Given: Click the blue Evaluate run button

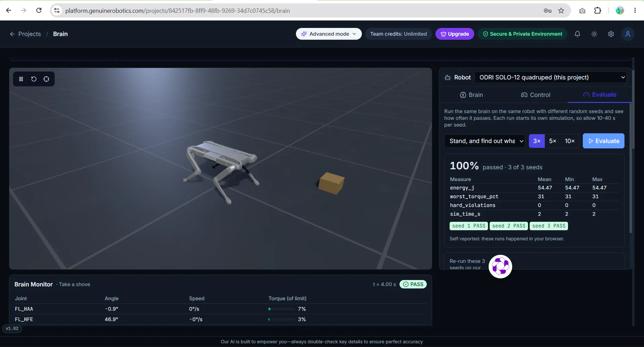Looking at the screenshot, I should 604,141.
